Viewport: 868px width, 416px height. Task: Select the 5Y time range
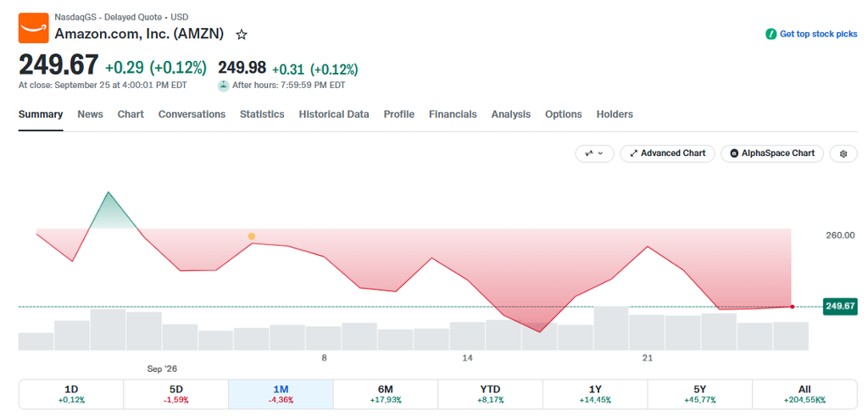pos(699,394)
